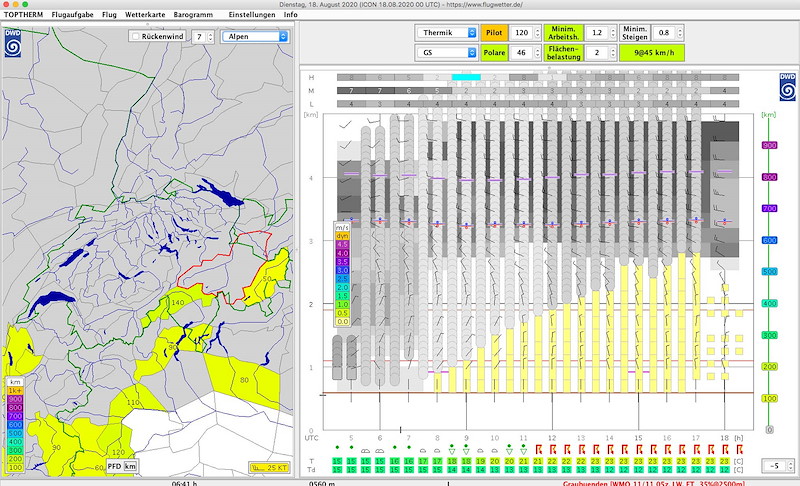Click the green Polare button
The image size is (800, 486).
[494, 53]
